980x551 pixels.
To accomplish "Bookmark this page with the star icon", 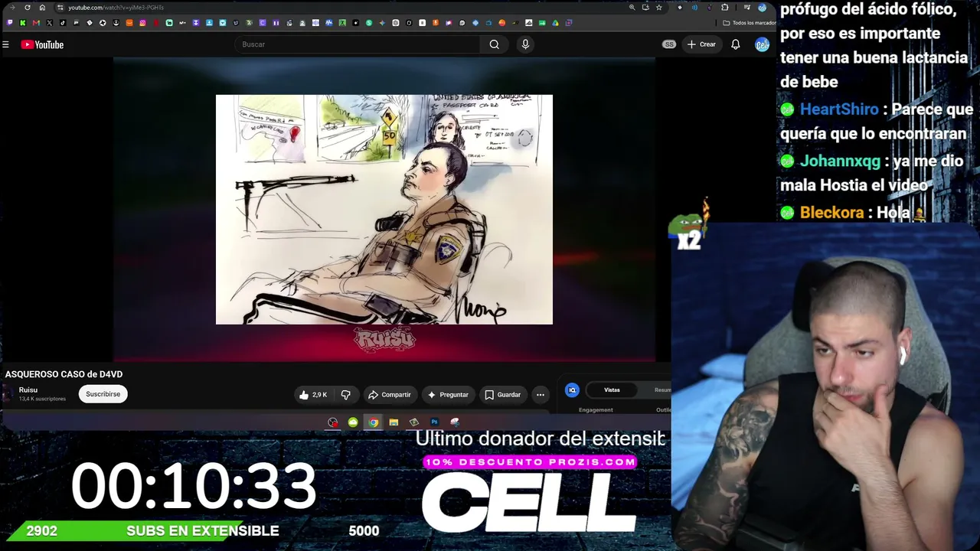I will click(x=658, y=8).
